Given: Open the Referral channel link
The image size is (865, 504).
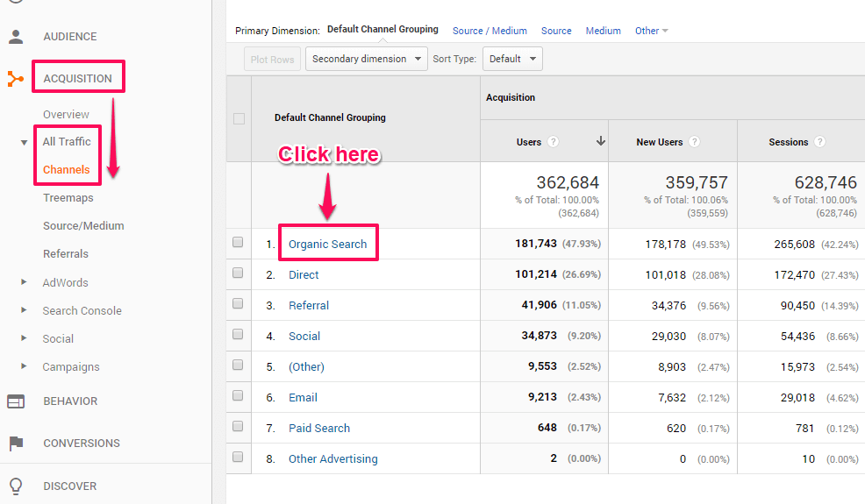Looking at the screenshot, I should coord(309,306).
